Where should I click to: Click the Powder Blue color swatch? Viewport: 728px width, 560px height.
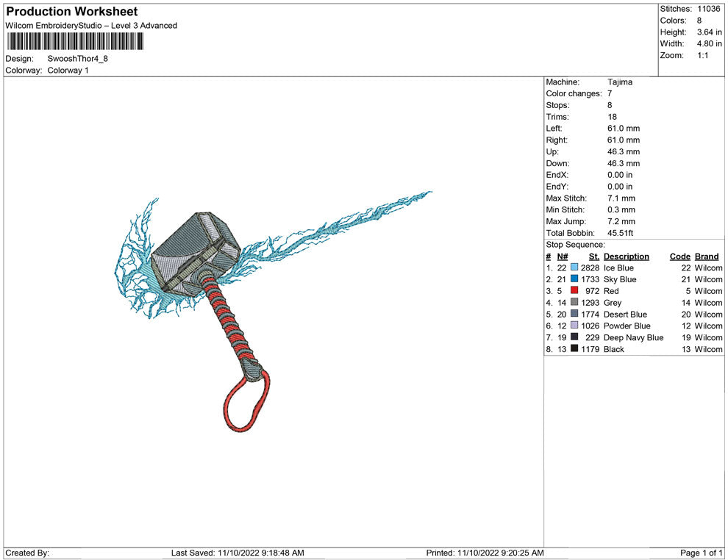(x=574, y=326)
